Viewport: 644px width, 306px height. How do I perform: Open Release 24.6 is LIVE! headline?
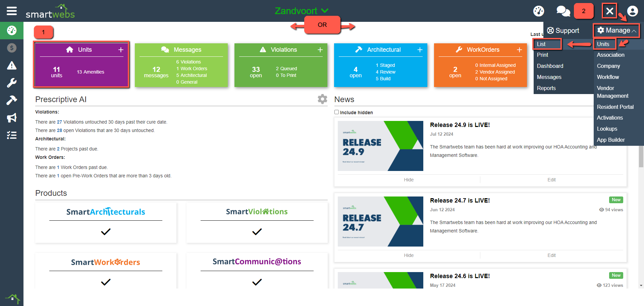(x=460, y=276)
